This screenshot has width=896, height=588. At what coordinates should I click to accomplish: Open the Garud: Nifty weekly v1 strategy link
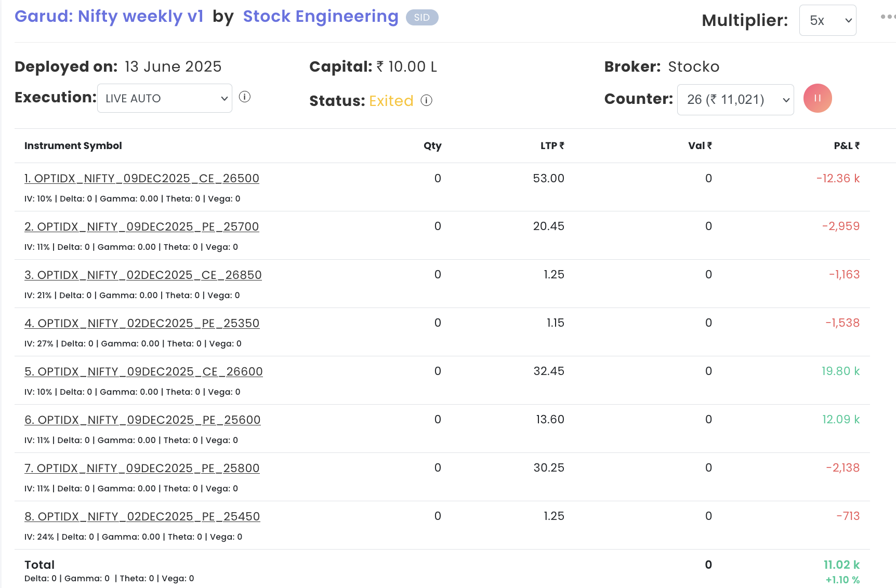[109, 17]
